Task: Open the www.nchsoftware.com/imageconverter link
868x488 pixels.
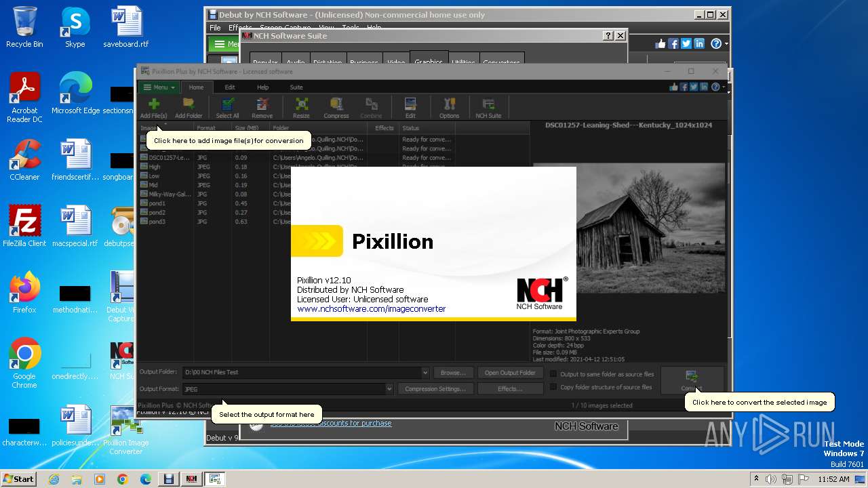Action: [372, 309]
